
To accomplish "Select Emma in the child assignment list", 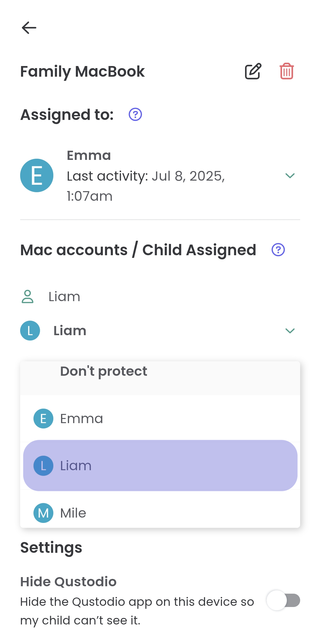I will click(81, 418).
